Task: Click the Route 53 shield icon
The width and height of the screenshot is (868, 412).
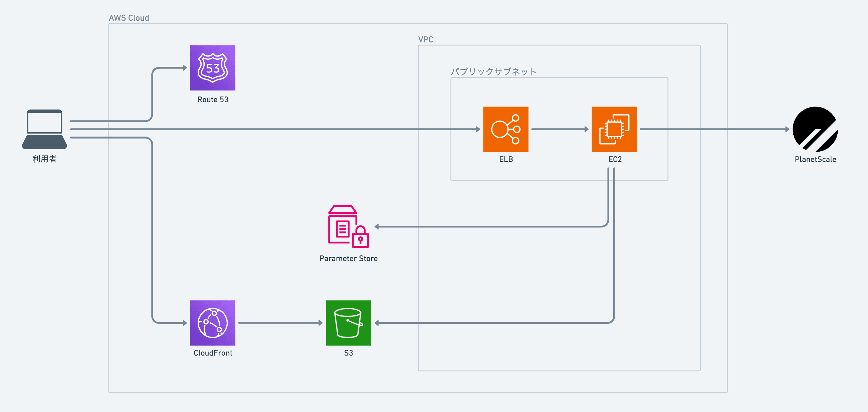Action: coord(213,68)
